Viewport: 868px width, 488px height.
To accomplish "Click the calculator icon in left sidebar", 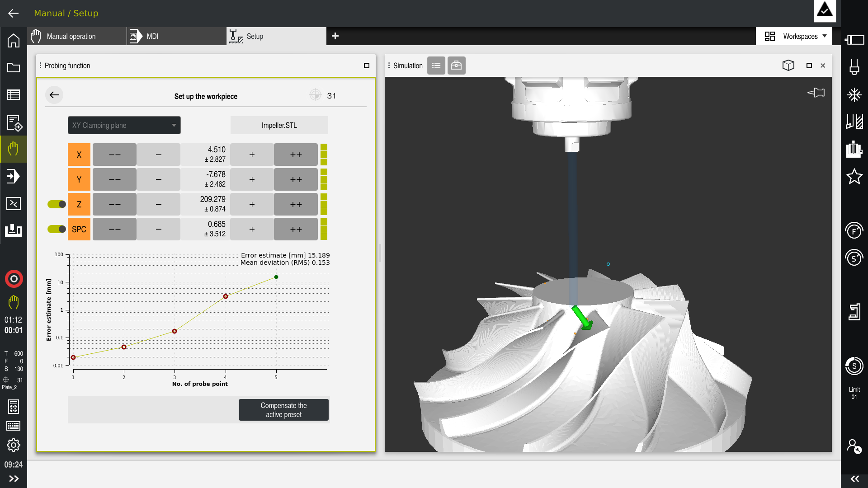I will click(14, 407).
